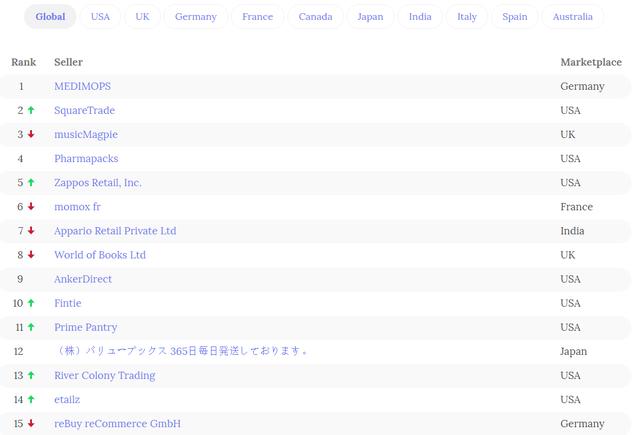The height and width of the screenshot is (435, 640).
Task: Click the Prime Pantry seller link
Action: click(86, 327)
